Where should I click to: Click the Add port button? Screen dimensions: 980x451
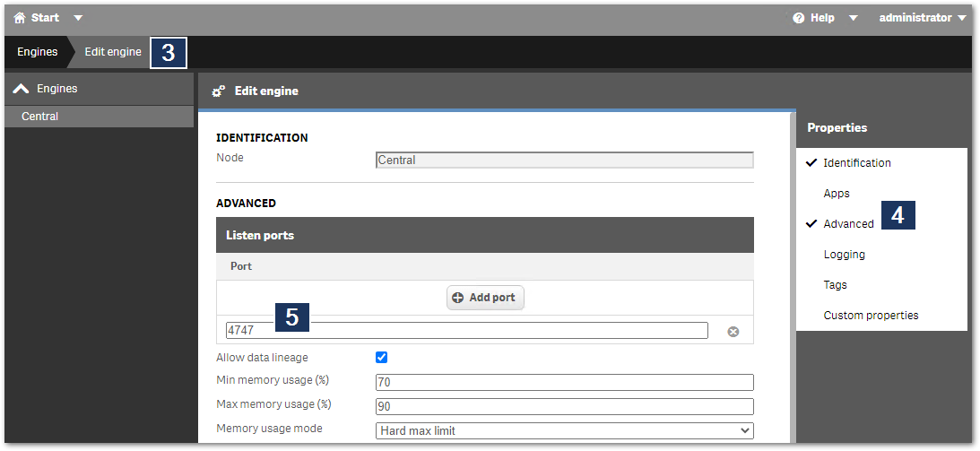(x=485, y=298)
